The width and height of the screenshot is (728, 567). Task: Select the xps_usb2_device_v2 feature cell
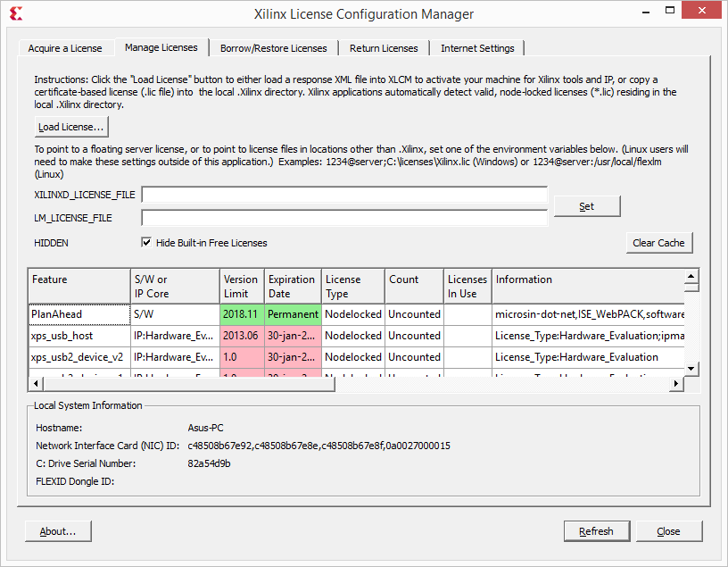click(x=79, y=357)
